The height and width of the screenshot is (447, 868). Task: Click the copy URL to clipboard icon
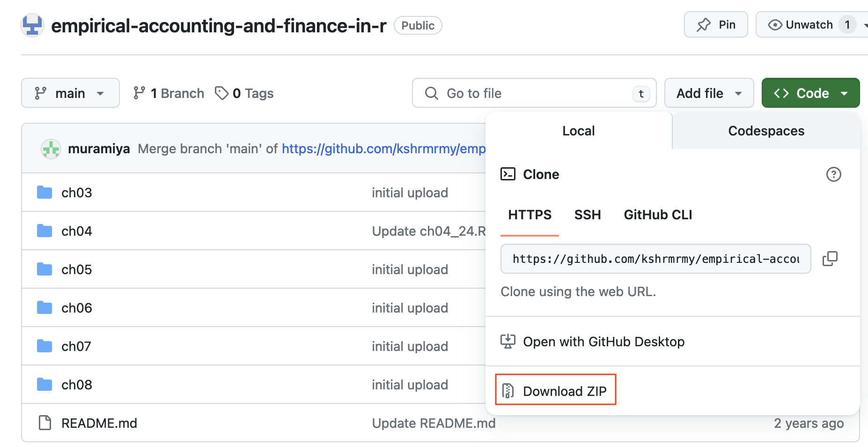[830, 259]
